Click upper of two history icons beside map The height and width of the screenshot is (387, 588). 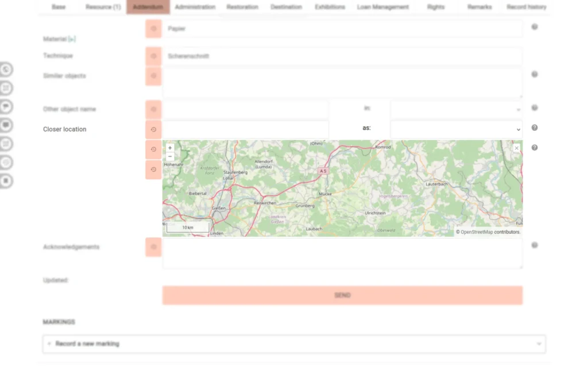(x=153, y=149)
